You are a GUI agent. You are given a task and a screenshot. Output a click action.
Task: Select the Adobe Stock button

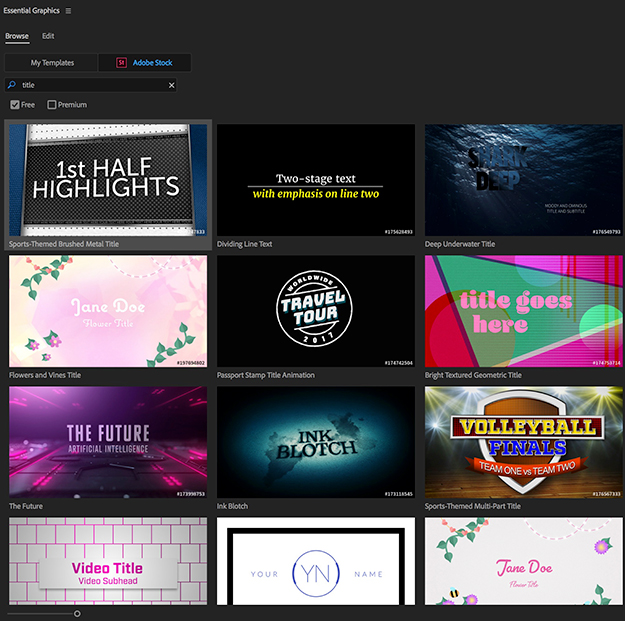pos(145,63)
